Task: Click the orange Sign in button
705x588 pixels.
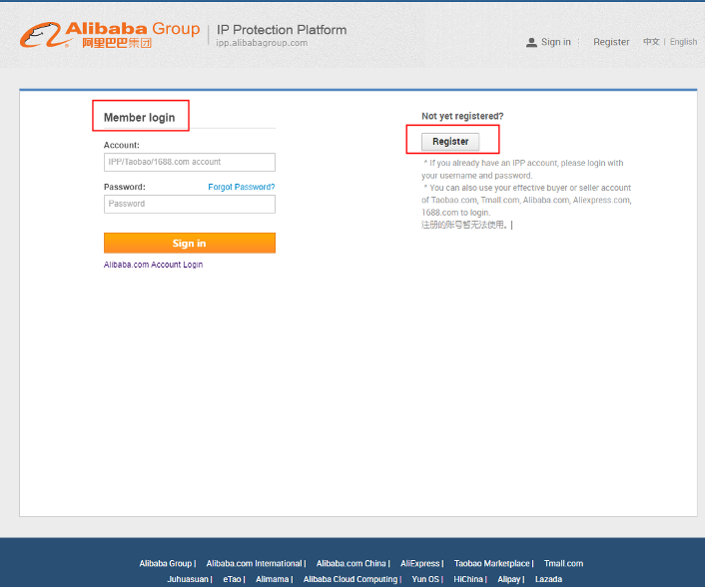Action: pyautogui.click(x=190, y=244)
